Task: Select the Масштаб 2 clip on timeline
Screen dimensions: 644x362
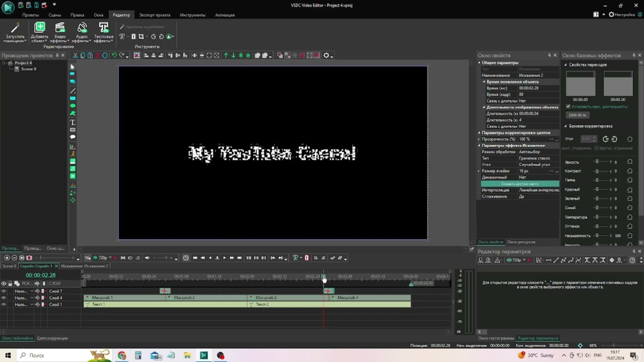Action: pos(206,298)
